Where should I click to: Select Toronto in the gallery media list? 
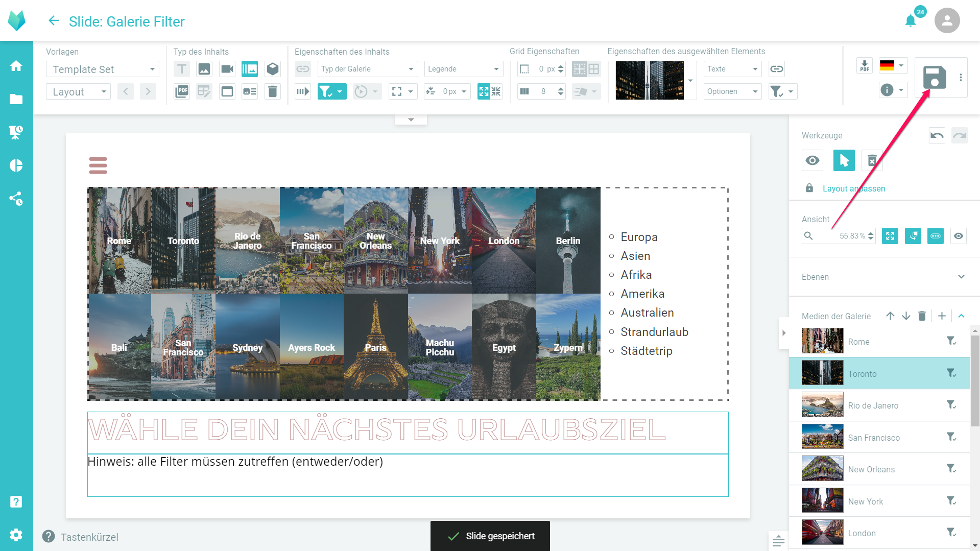(x=879, y=373)
